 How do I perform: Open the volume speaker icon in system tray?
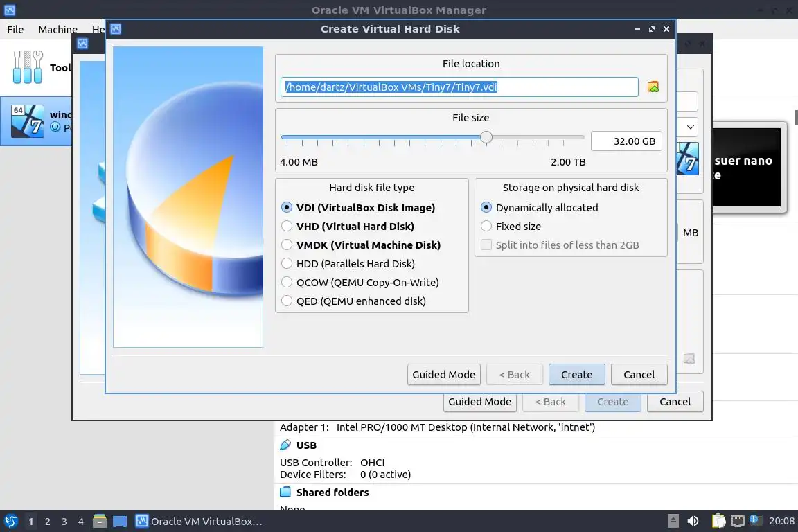693,521
